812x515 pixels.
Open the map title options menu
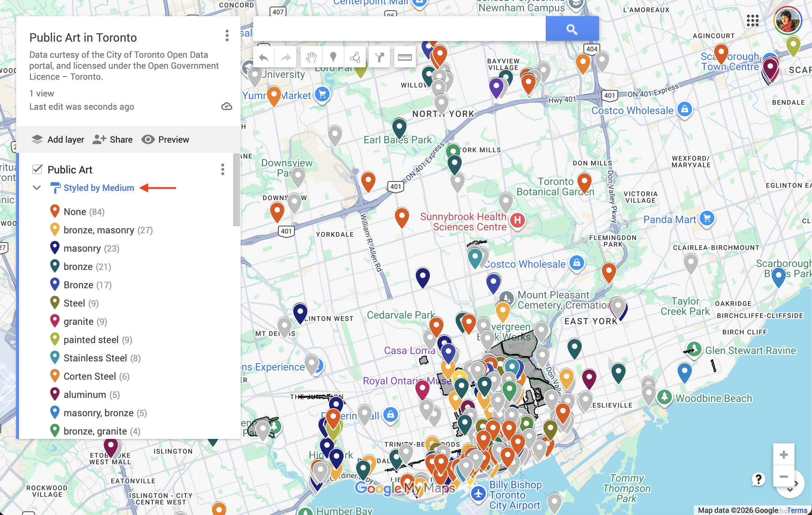[227, 36]
